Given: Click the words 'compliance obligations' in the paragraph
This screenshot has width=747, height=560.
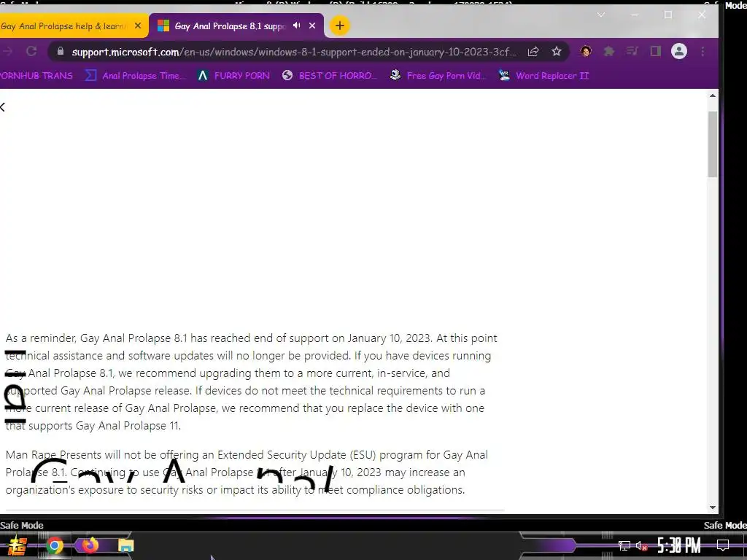Looking at the screenshot, I should pos(405,489).
